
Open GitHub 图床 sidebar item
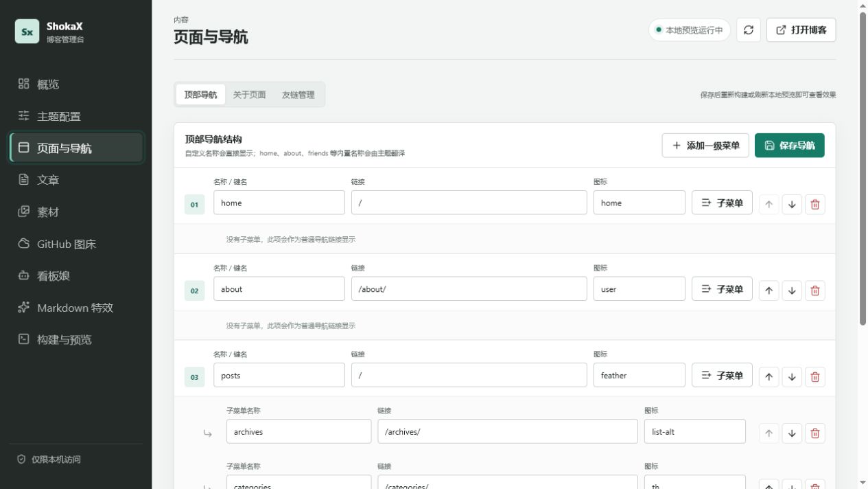(x=75, y=244)
